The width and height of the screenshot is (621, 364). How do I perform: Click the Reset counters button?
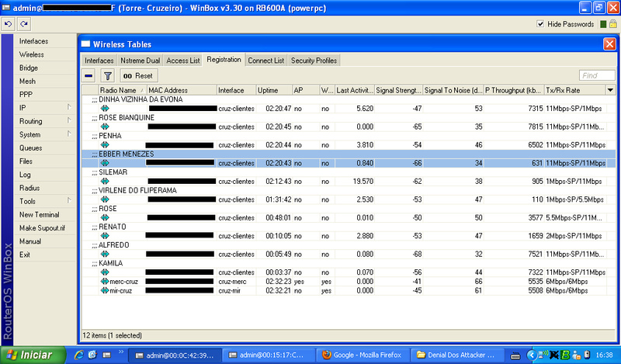138,75
